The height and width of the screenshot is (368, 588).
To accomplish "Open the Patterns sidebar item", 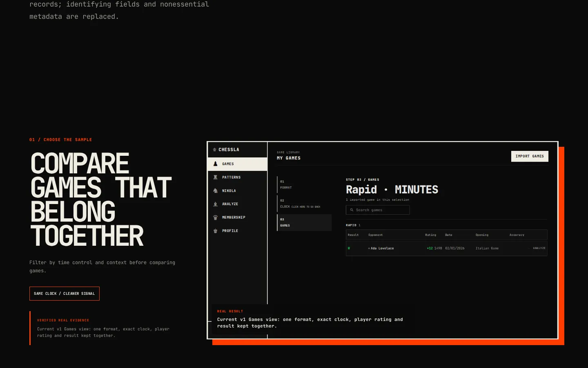I will pos(237,177).
